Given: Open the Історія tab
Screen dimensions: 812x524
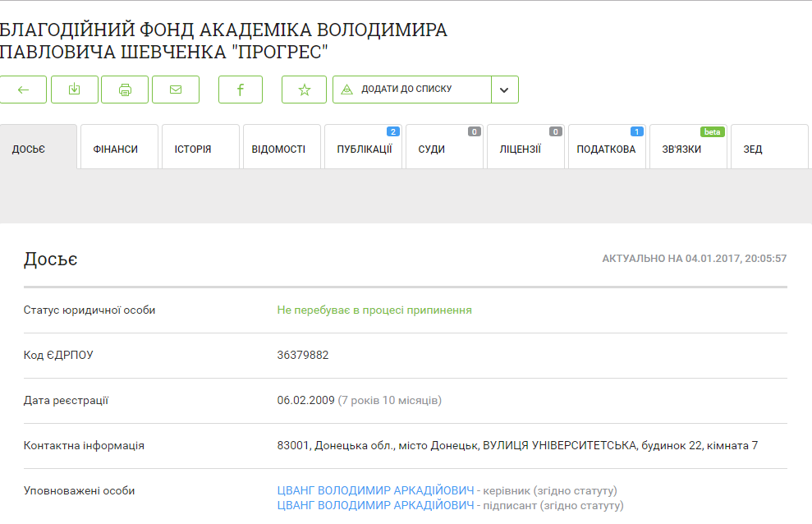Looking at the screenshot, I should click(193, 149).
